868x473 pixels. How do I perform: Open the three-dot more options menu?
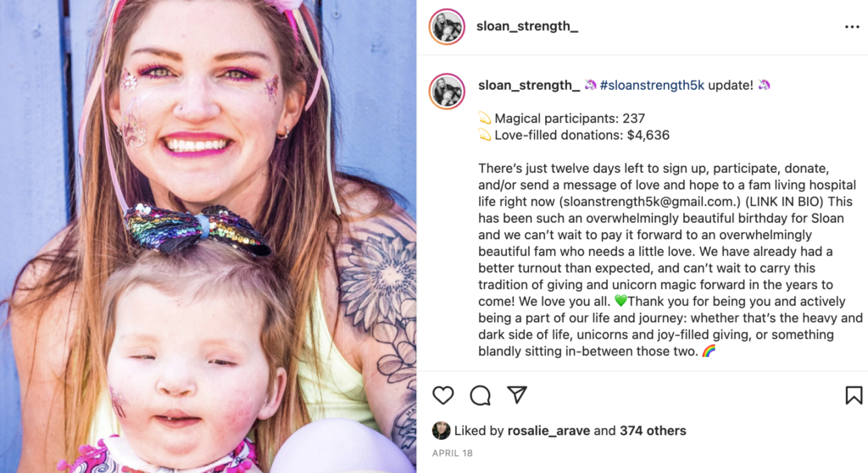click(852, 26)
